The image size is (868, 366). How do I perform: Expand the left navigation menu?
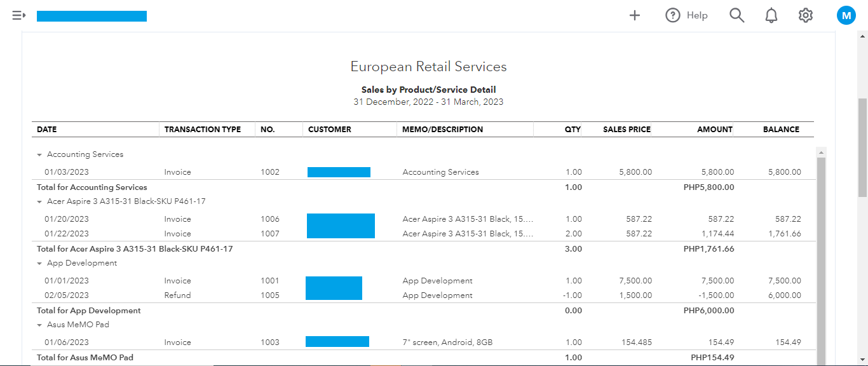18,15
